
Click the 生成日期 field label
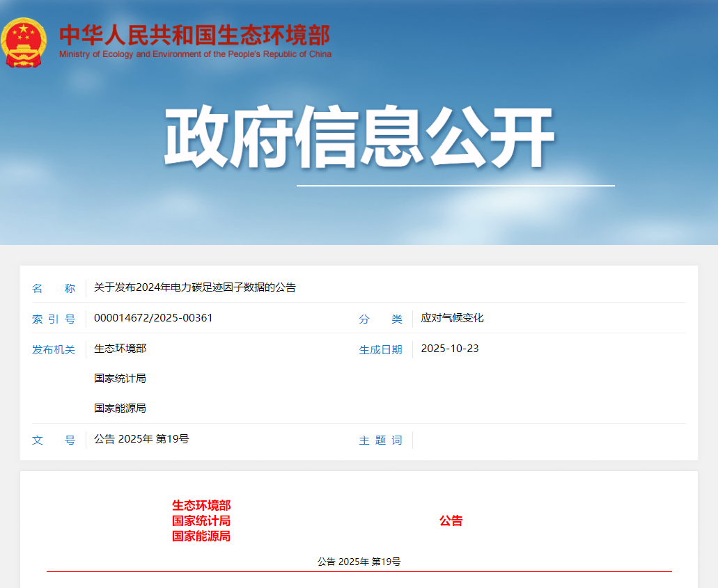pos(380,350)
